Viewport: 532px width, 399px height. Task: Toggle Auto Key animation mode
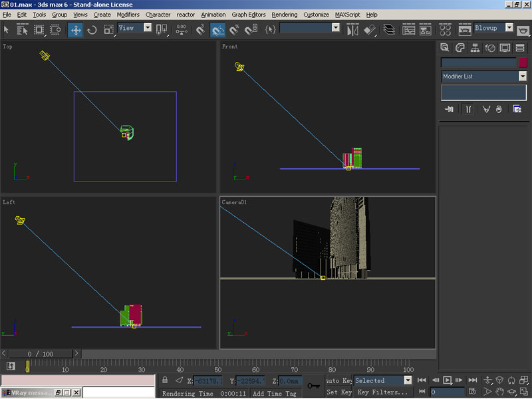click(339, 381)
